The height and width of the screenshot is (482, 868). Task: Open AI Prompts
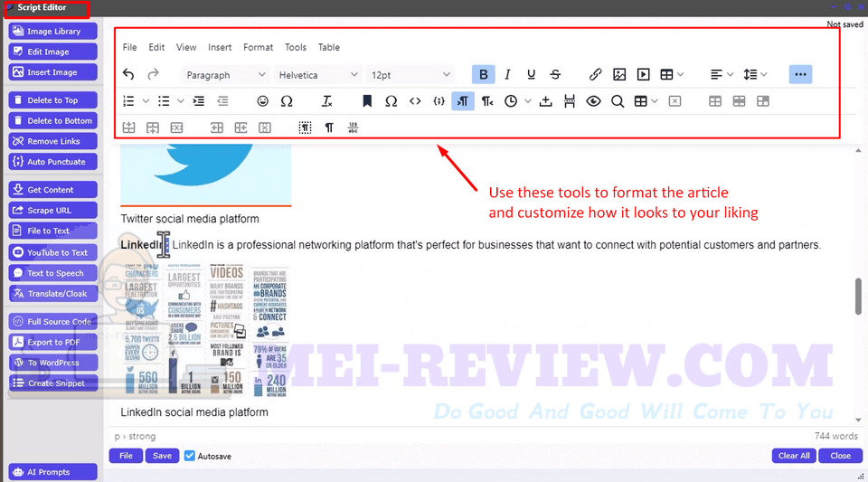click(x=53, y=472)
